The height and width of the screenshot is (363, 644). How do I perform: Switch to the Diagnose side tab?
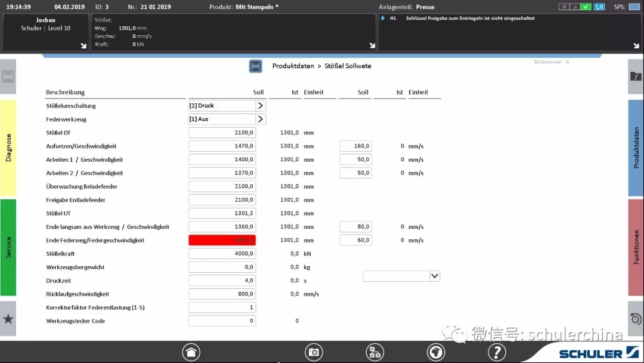pos(8,147)
